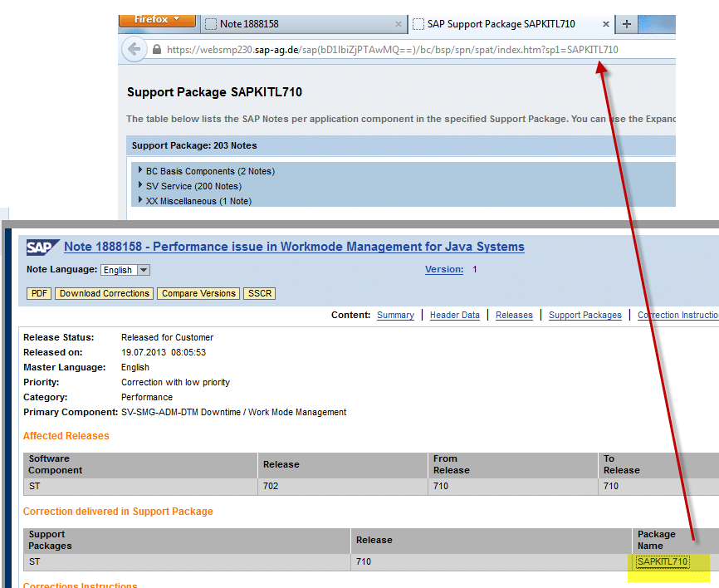Viewport: 719px width, 588px height.
Task: Click the browser back arrow button
Action: pyautogui.click(x=134, y=49)
